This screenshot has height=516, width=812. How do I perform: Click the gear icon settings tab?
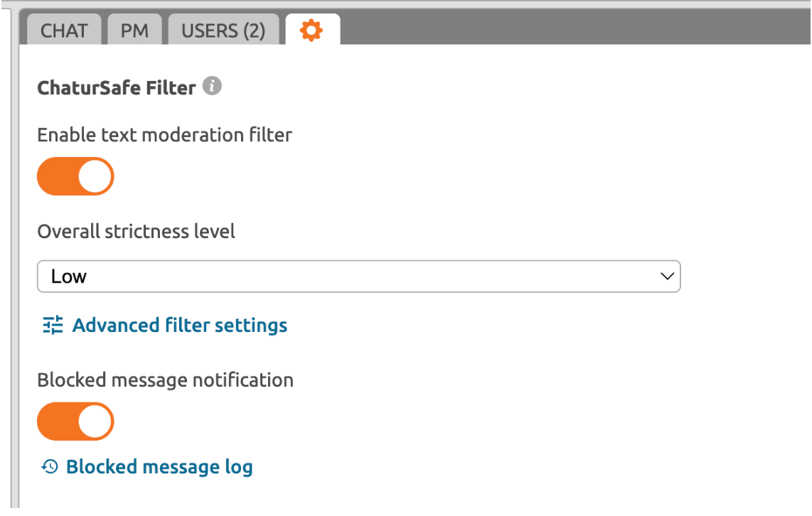point(311,30)
